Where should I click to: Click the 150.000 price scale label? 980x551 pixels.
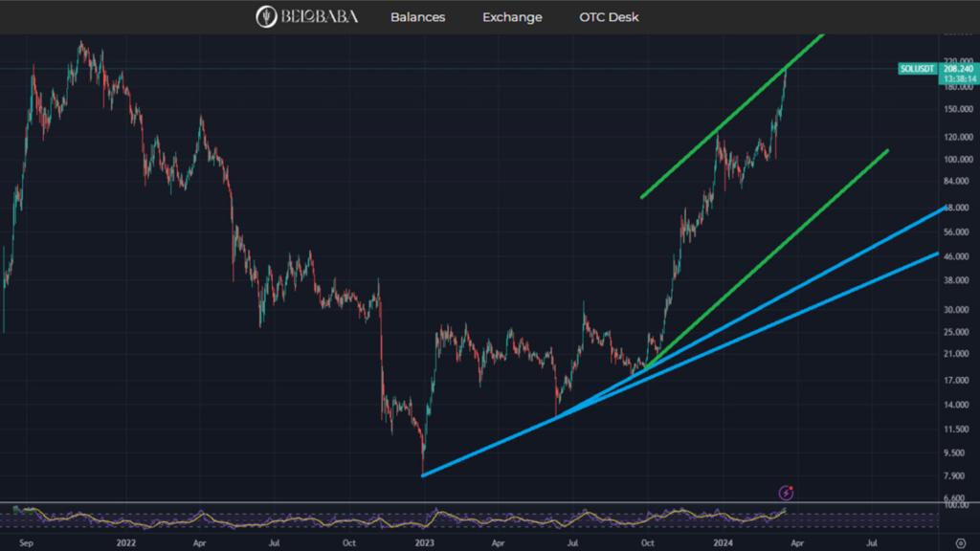[x=957, y=109]
